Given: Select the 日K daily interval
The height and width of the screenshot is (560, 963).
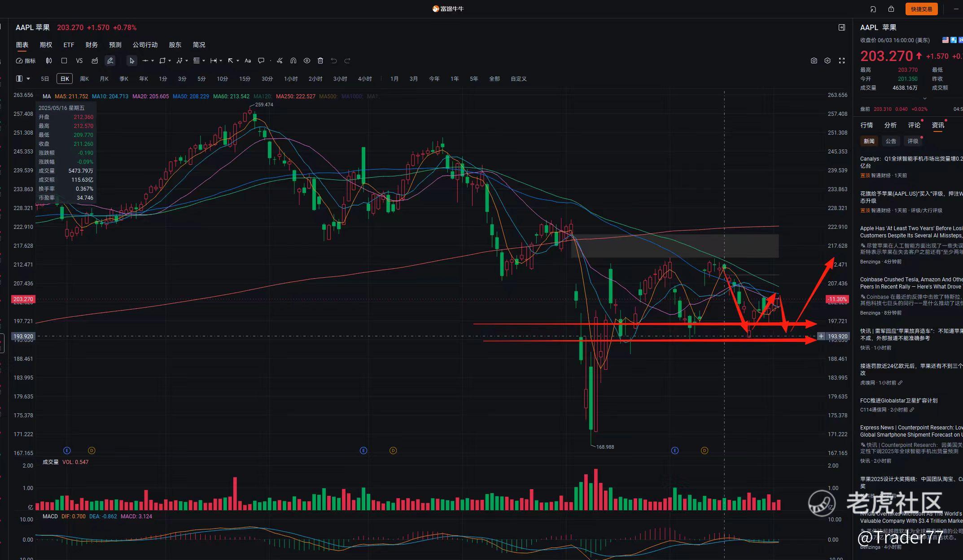Looking at the screenshot, I should point(65,79).
